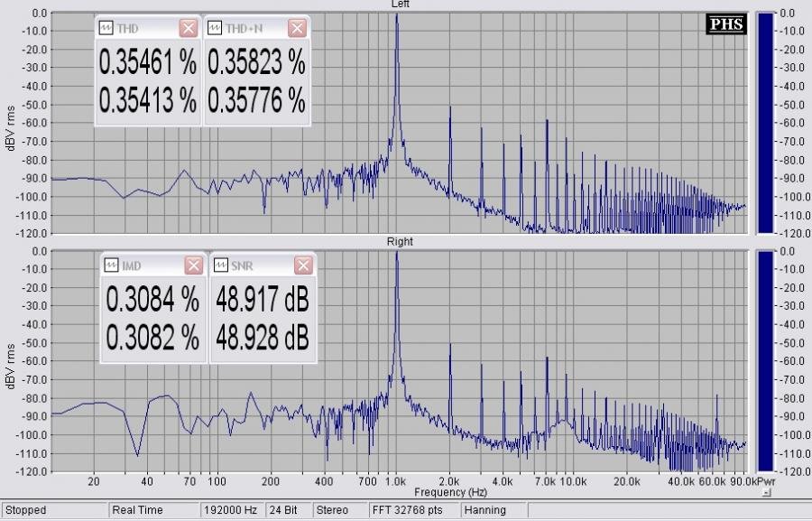Click the THD panel waveform icon
Image resolution: width=812 pixels, height=521 pixels.
(106, 28)
